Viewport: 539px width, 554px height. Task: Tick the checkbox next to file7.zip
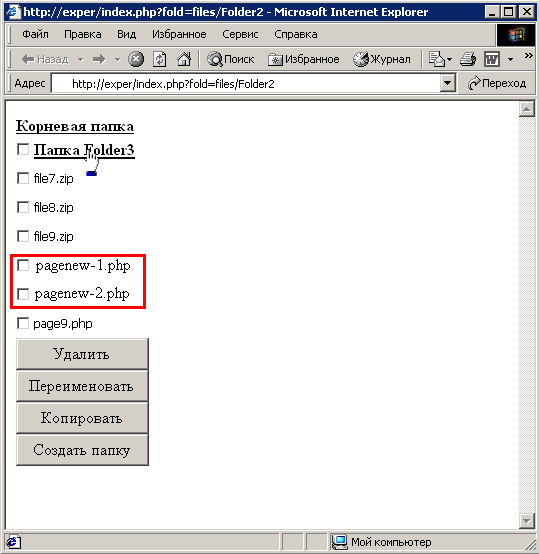(x=23, y=178)
